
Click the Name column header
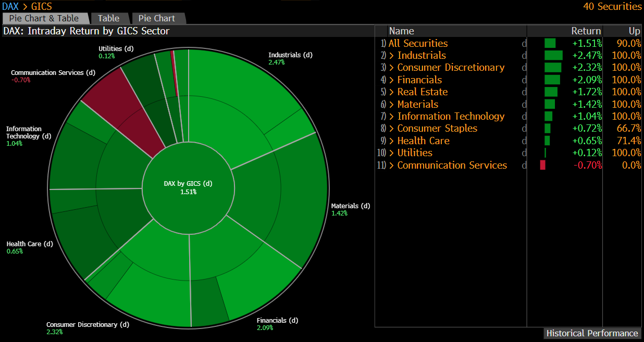(x=401, y=31)
